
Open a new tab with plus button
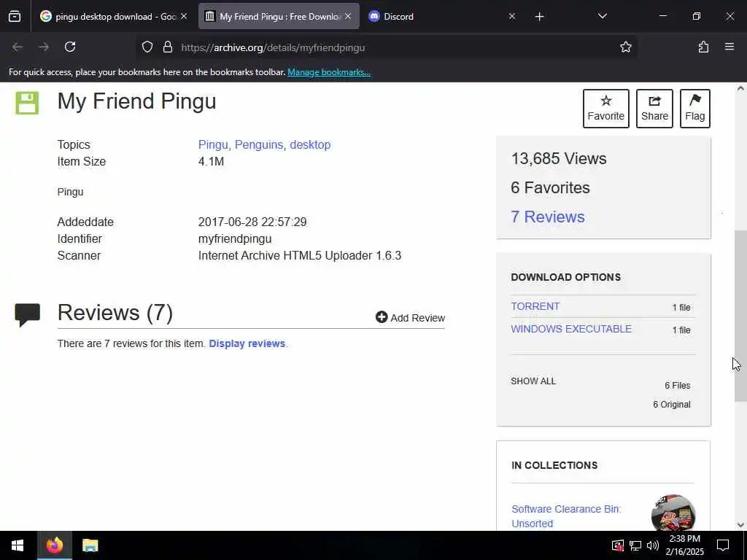click(539, 17)
